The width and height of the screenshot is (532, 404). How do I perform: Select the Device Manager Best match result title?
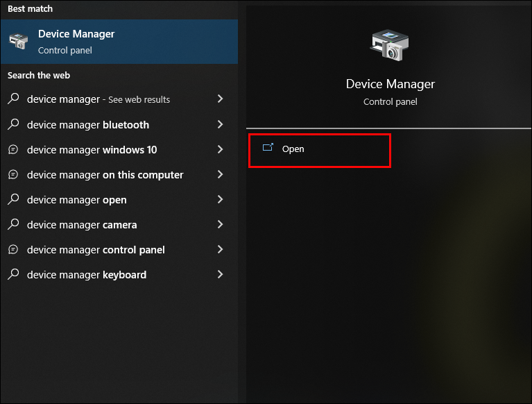point(76,34)
